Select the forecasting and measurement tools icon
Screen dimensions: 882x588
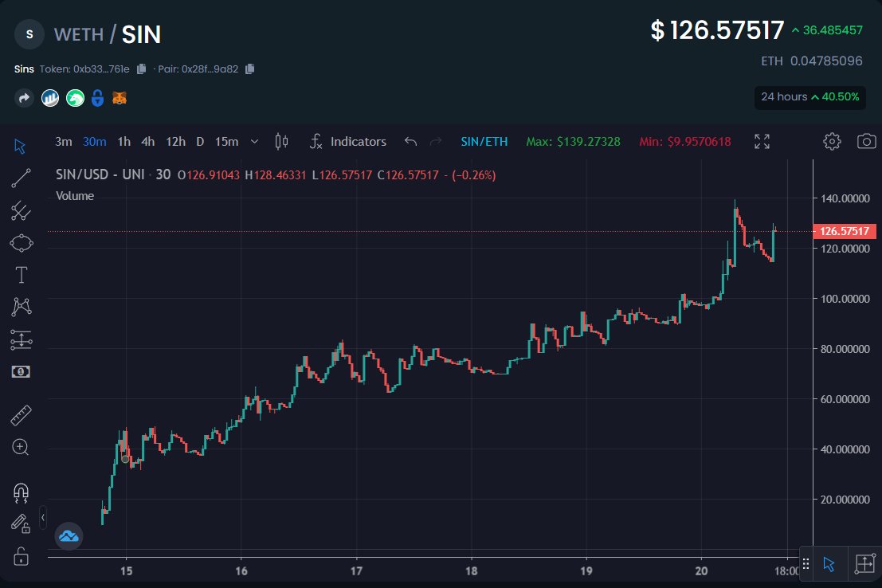21,340
